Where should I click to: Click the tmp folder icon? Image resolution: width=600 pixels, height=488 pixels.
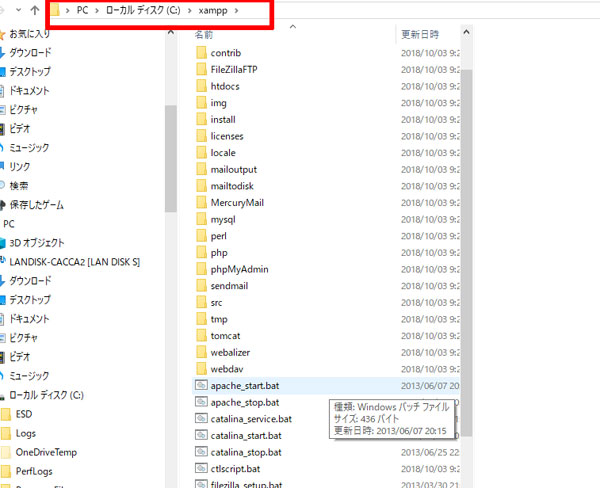point(201,319)
